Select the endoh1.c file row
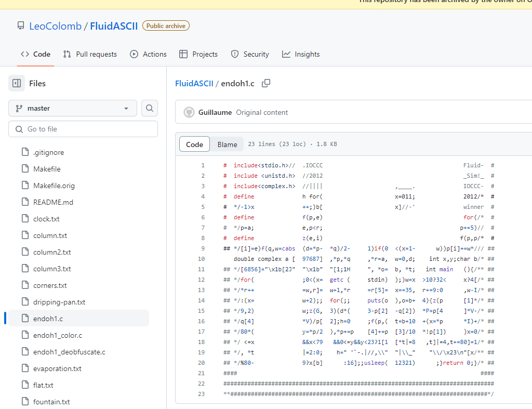Screen dimensions: 532x409 [x=79, y=319]
